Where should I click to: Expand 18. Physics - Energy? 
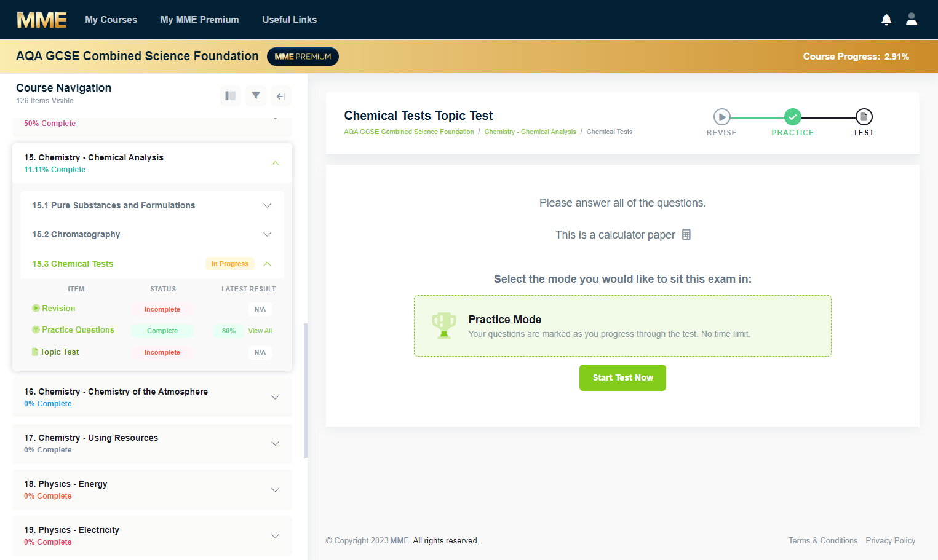pos(275,490)
